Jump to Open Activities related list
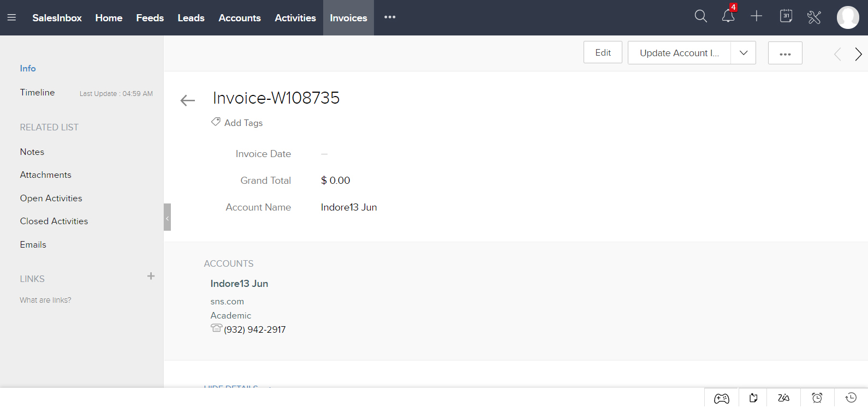868x408 pixels. click(51, 198)
